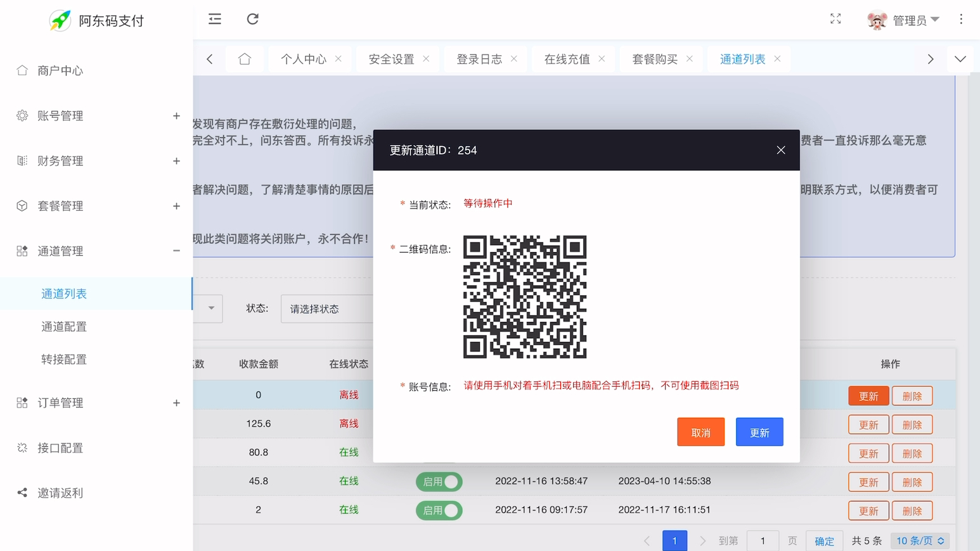
Task: Switch to the 在线充值 tab
Action: coord(567,59)
